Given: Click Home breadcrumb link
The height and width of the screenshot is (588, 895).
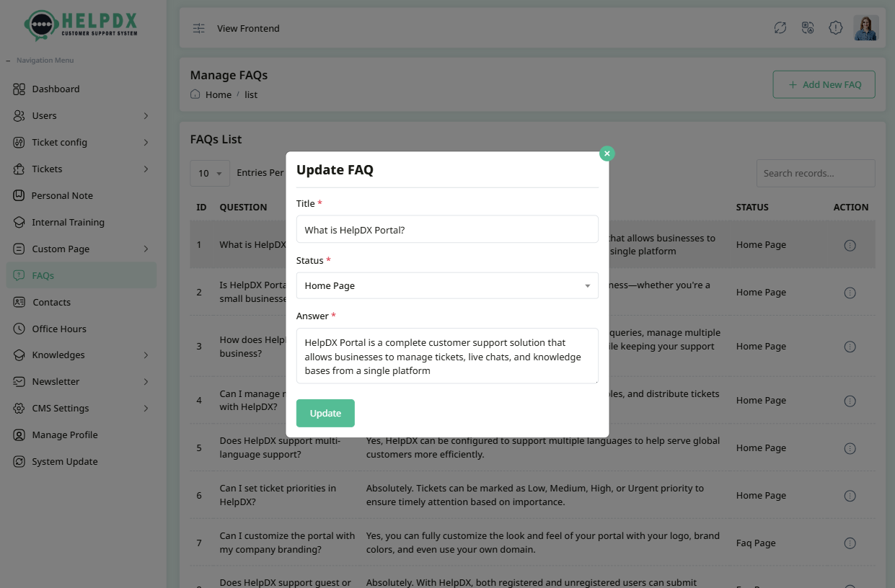Looking at the screenshot, I should point(219,94).
